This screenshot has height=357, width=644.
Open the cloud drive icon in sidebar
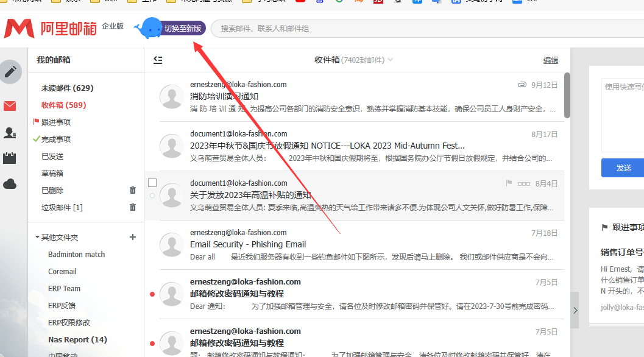[10, 184]
